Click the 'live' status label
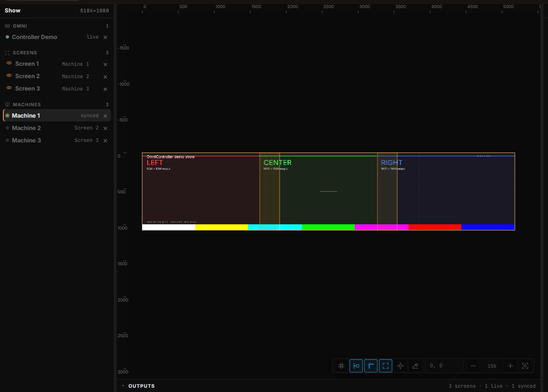 point(93,37)
